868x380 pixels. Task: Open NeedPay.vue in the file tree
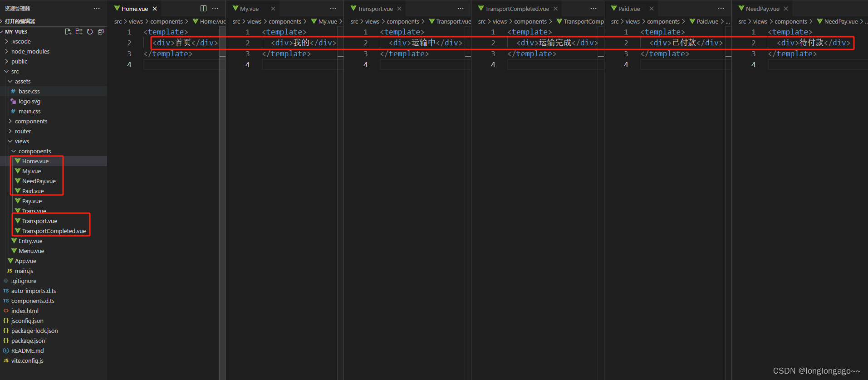point(54,181)
